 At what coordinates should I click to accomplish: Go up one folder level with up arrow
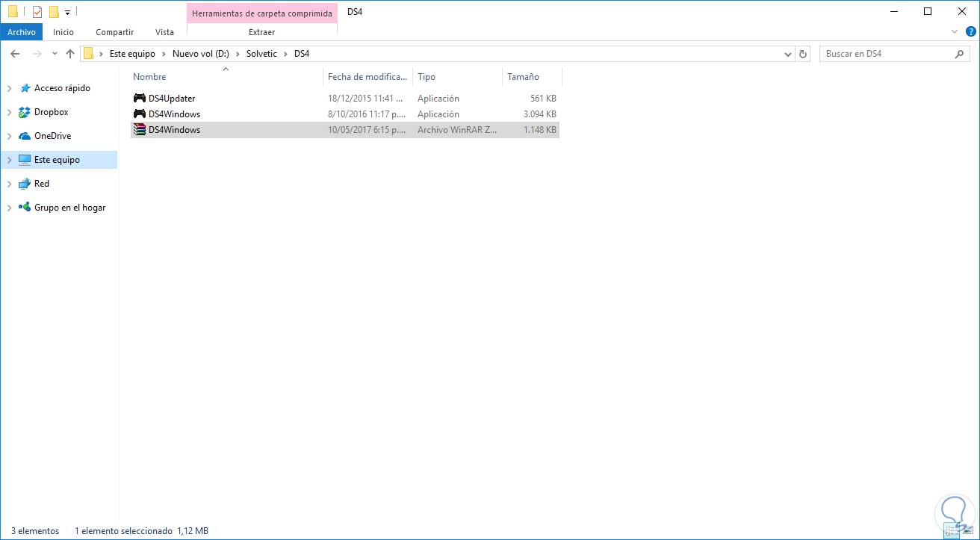pos(70,54)
